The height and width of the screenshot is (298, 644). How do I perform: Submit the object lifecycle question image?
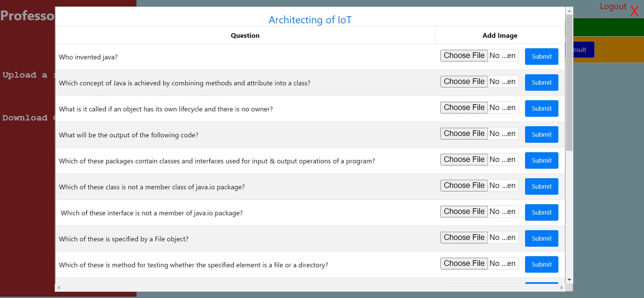coord(541,109)
